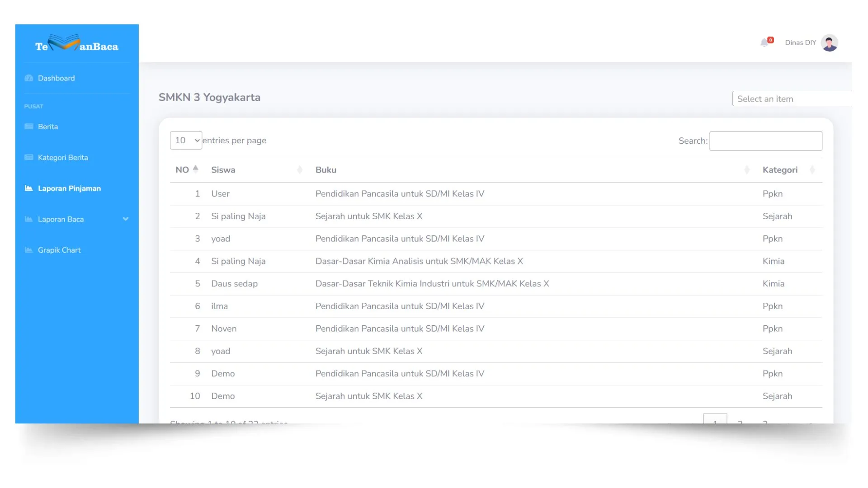
Task: Open the Dinas DIY user avatar
Action: coord(829,43)
